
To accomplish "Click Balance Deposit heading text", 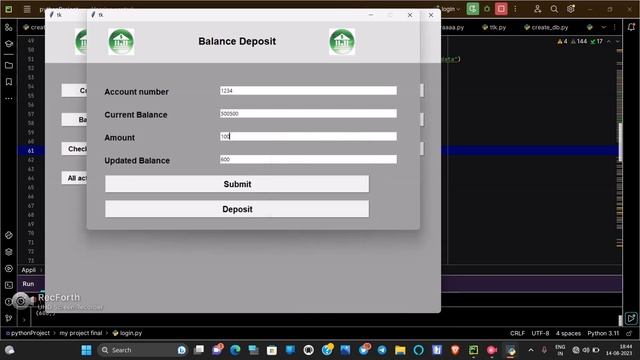I will click(237, 41).
